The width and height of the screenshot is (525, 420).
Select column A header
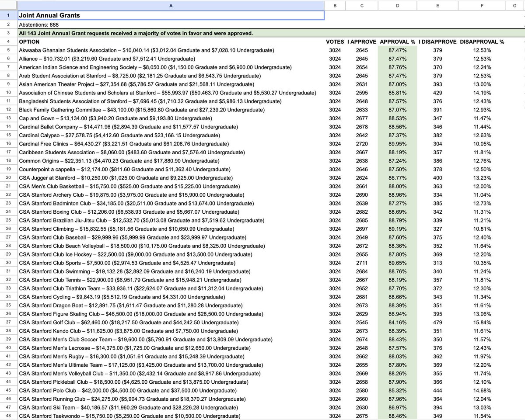pos(171,5)
